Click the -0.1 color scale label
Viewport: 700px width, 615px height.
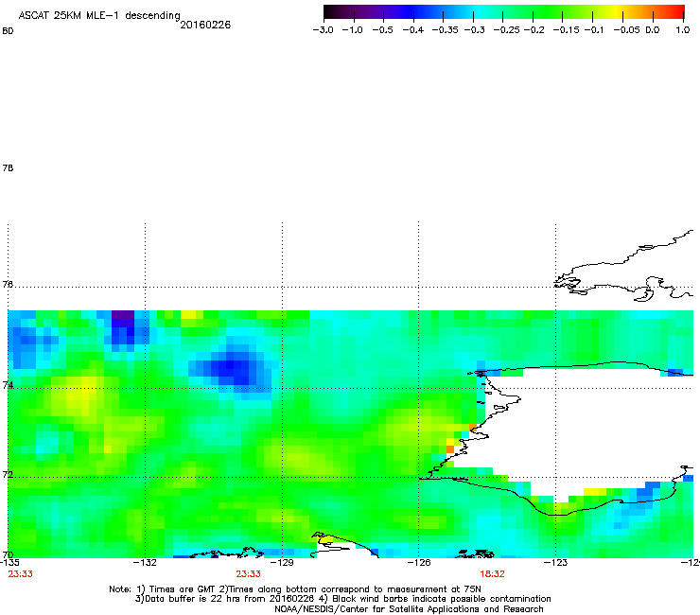pos(593,30)
